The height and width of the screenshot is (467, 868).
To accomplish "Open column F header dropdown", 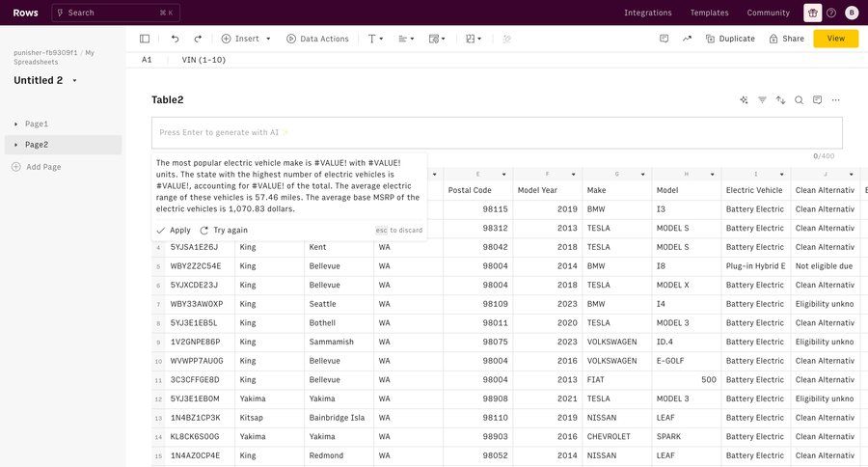I will coord(574,175).
